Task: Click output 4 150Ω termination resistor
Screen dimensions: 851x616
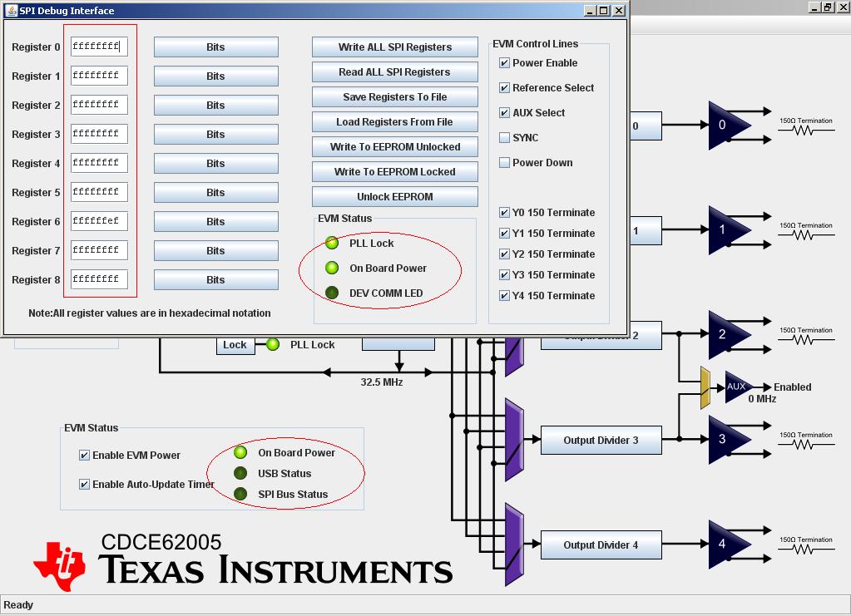Action: coord(806,549)
